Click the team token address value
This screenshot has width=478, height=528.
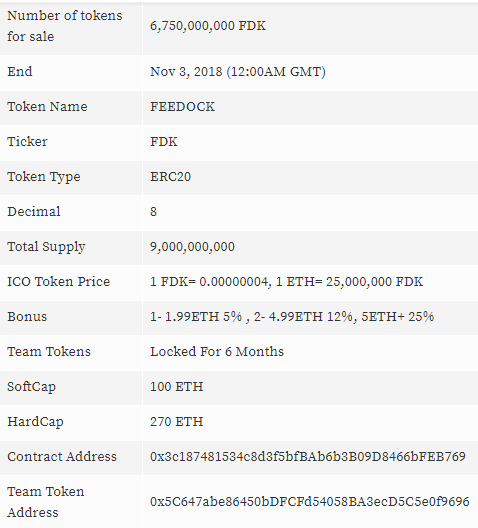coord(310,501)
